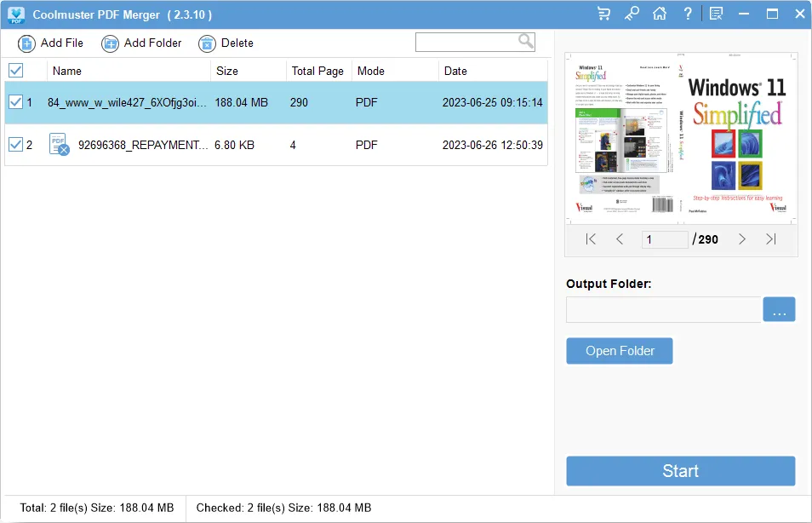The width and height of the screenshot is (812, 523).
Task: Click the Output Folder path field
Action: point(663,309)
